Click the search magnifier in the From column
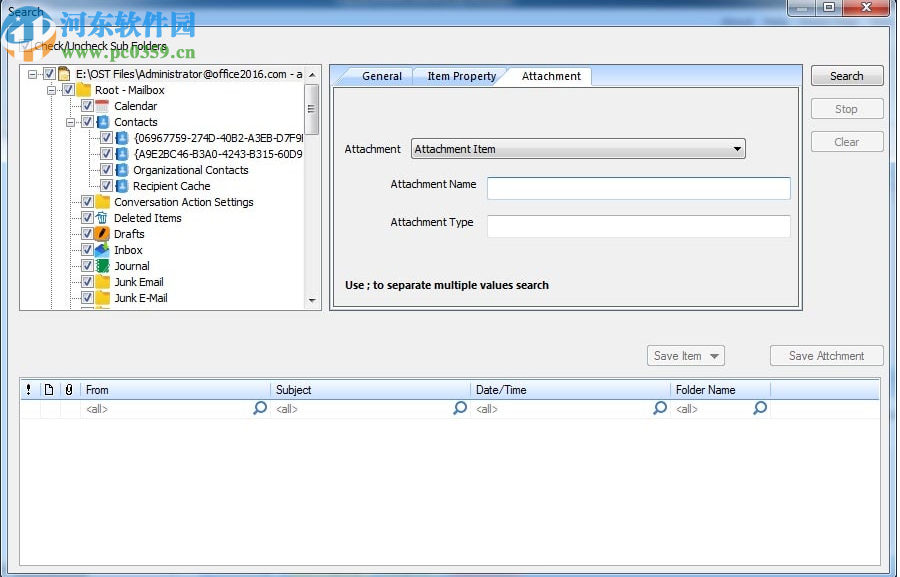This screenshot has width=900, height=577. point(260,408)
